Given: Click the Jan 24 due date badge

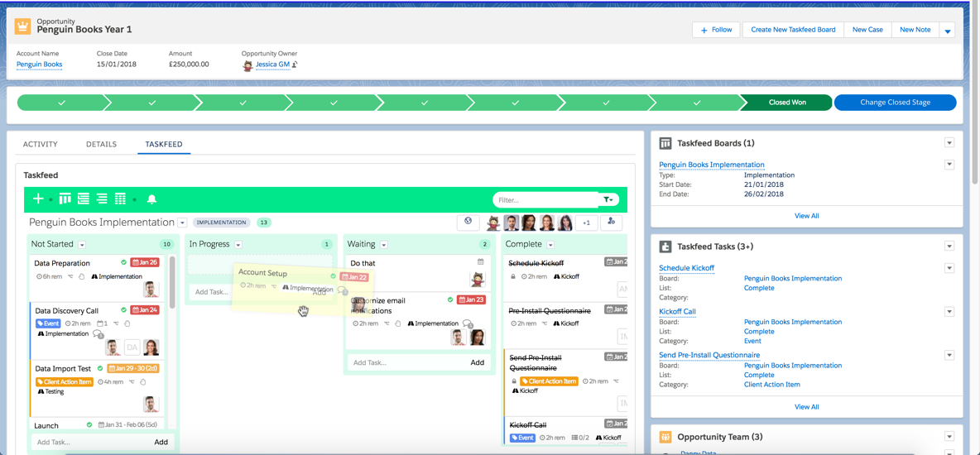Looking at the screenshot, I should point(144,310).
